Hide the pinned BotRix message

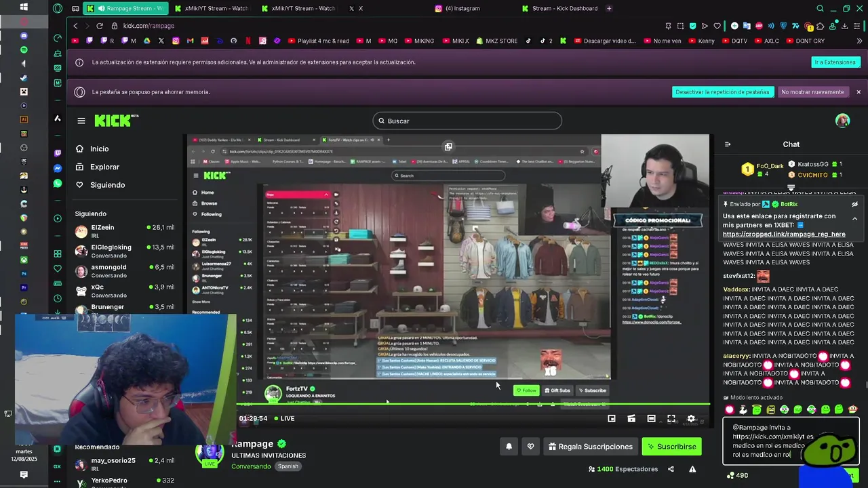coord(854,204)
